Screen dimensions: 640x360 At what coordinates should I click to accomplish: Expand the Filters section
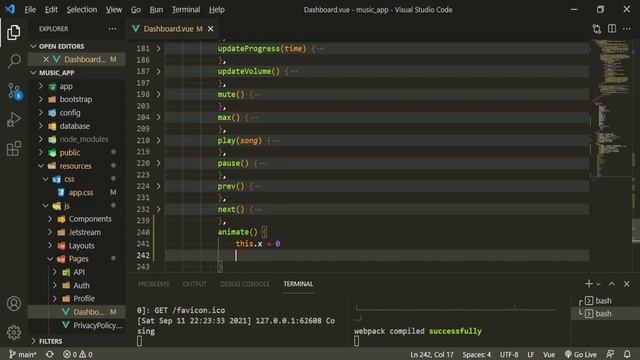[x=76, y=341]
